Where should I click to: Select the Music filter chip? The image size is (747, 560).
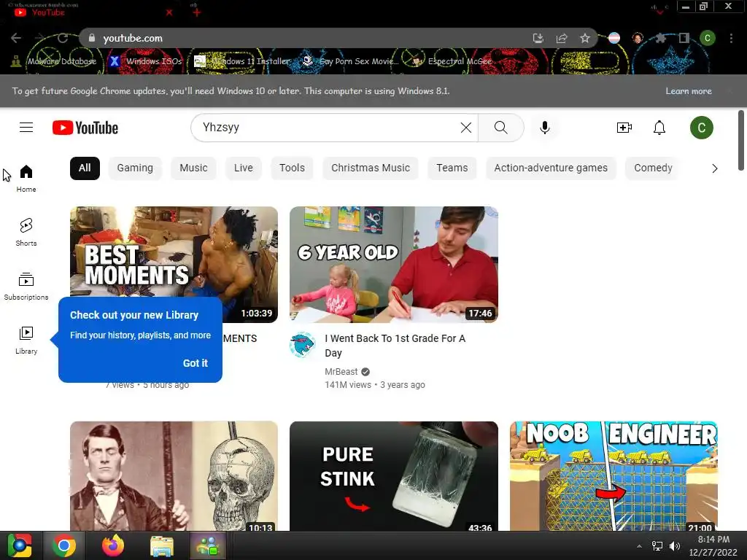click(193, 168)
